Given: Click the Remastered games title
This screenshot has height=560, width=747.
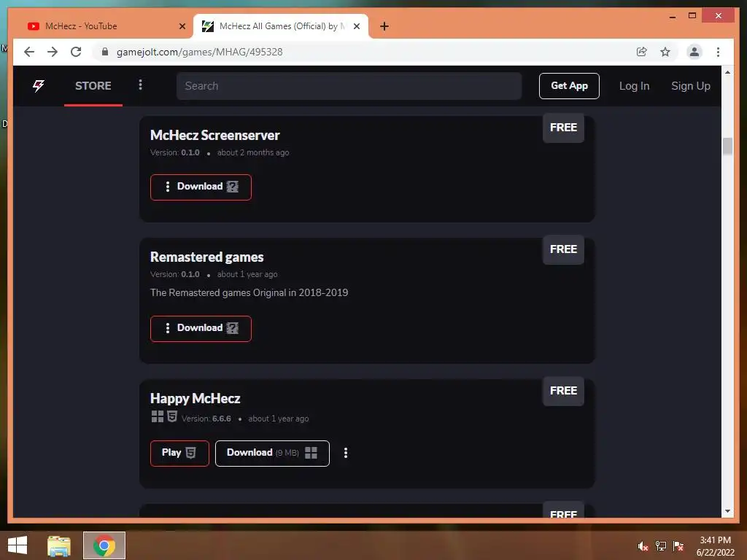Looking at the screenshot, I should pos(206,257).
